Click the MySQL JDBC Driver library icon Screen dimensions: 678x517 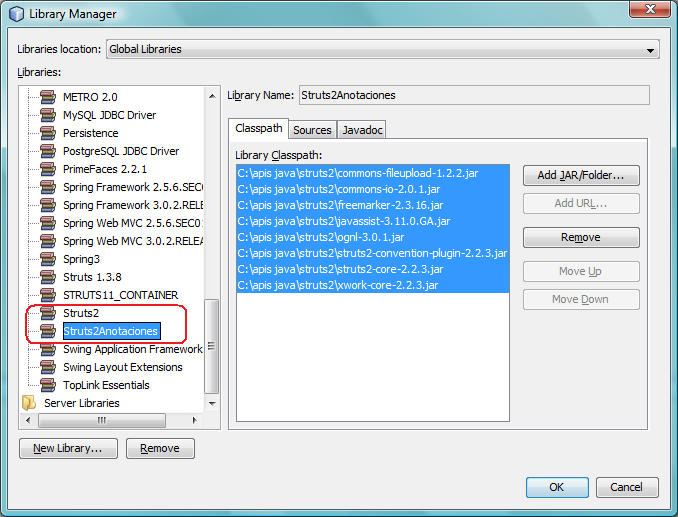pos(48,115)
